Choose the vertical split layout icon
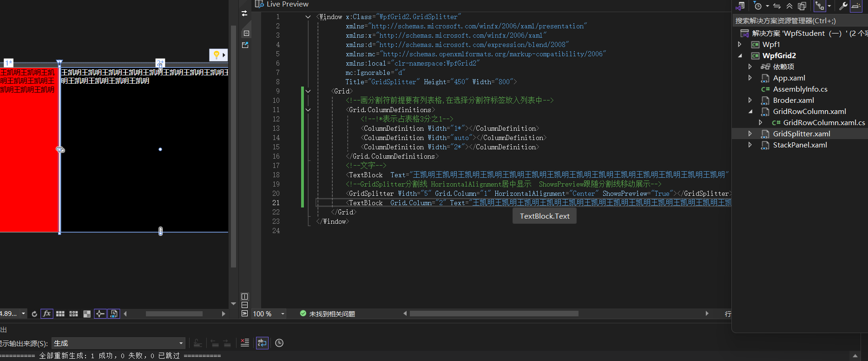The height and width of the screenshot is (361, 868). click(x=245, y=296)
